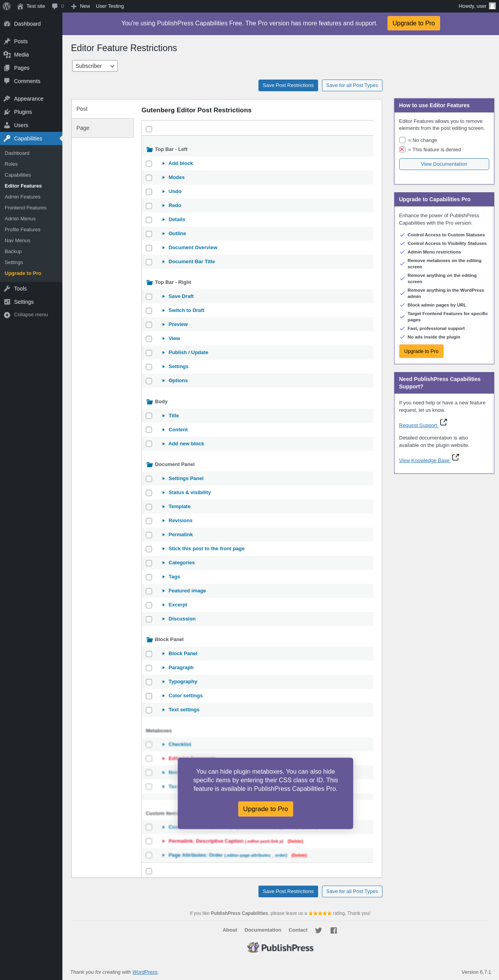Image resolution: width=499 pixels, height=980 pixels.
Task: Click the Top Bar - Left folder icon
Action: (149, 149)
